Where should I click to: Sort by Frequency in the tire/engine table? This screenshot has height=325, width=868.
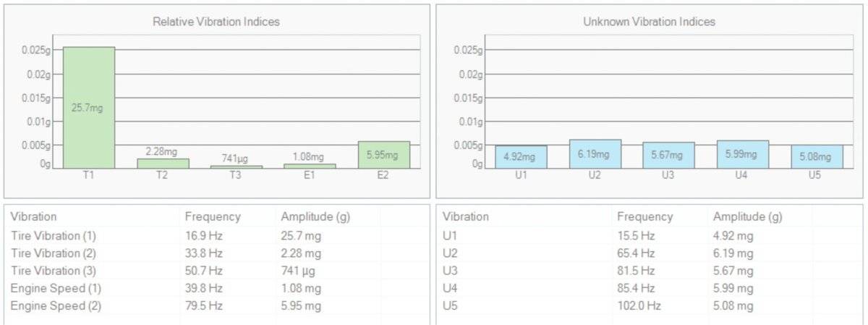tap(213, 217)
